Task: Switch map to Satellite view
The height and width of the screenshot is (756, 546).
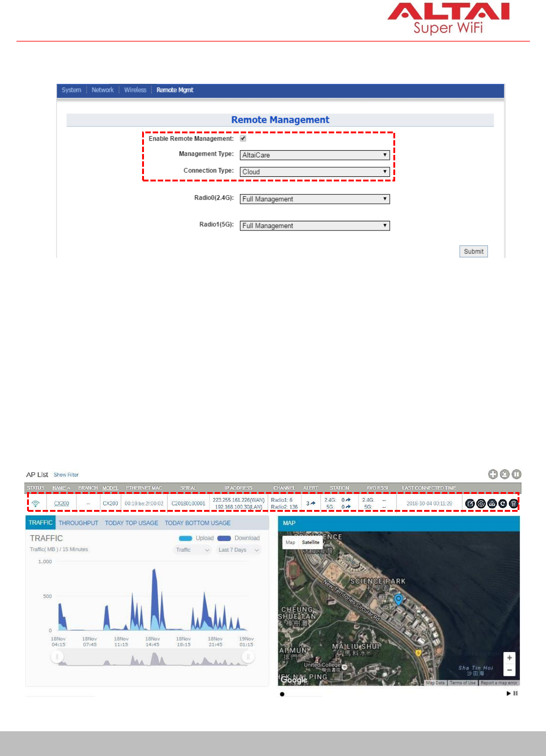Action: [x=310, y=542]
